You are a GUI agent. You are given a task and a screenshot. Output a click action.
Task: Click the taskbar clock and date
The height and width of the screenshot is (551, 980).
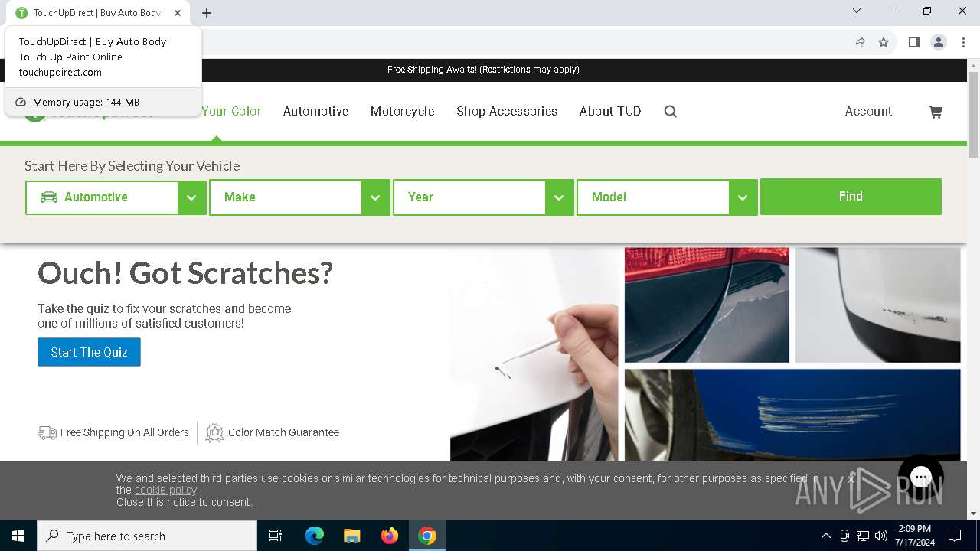pos(914,536)
